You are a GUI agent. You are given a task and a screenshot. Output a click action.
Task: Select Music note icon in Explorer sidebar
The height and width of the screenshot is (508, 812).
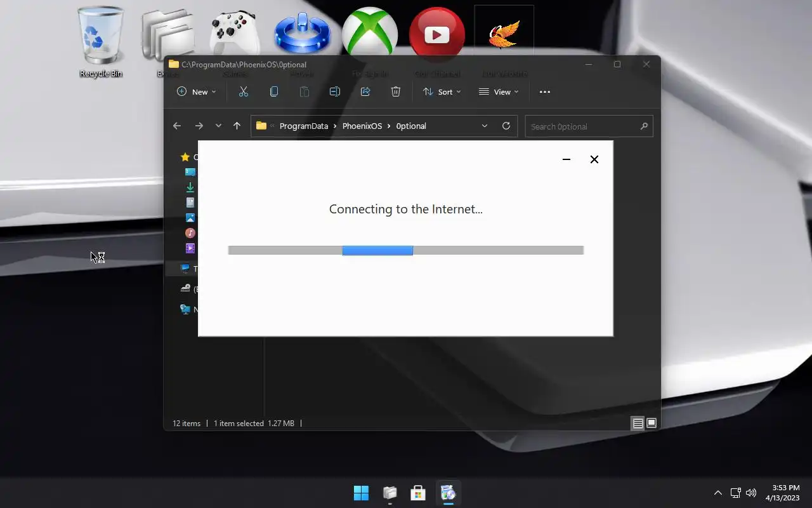[x=190, y=233]
